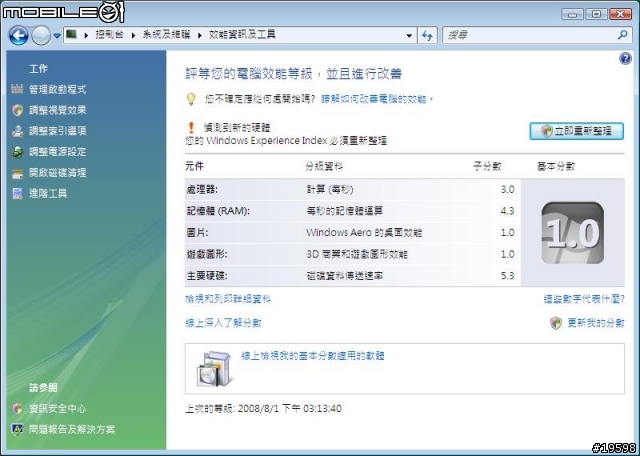Click the red exclamation warning icon

(x=191, y=128)
